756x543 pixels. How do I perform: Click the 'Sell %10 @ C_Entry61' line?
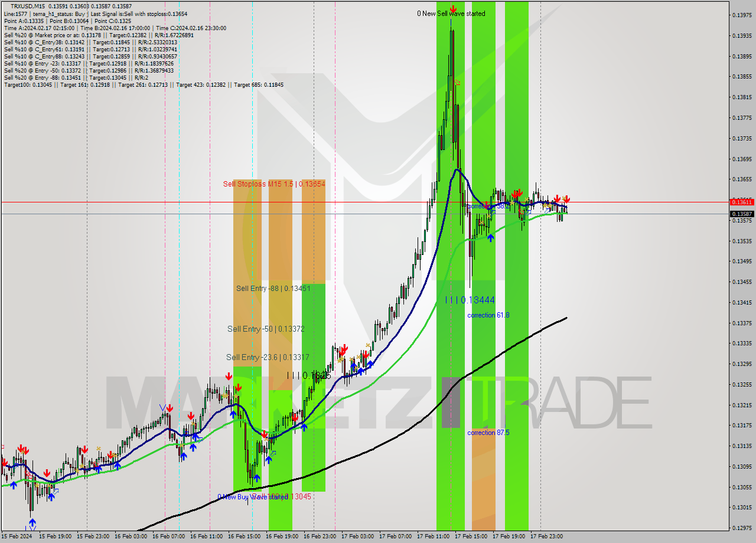[x=90, y=49]
